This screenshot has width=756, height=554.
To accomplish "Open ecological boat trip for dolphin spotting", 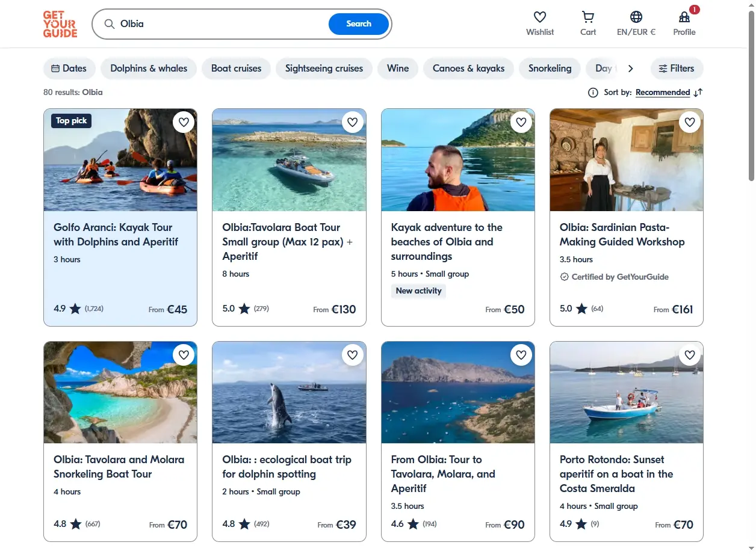I will (x=287, y=467).
